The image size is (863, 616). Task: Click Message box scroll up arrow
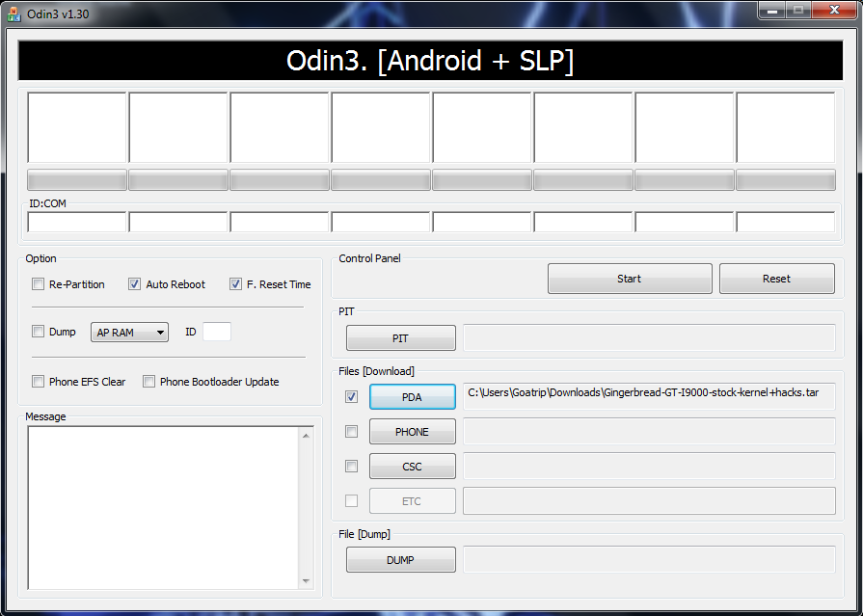pos(306,436)
